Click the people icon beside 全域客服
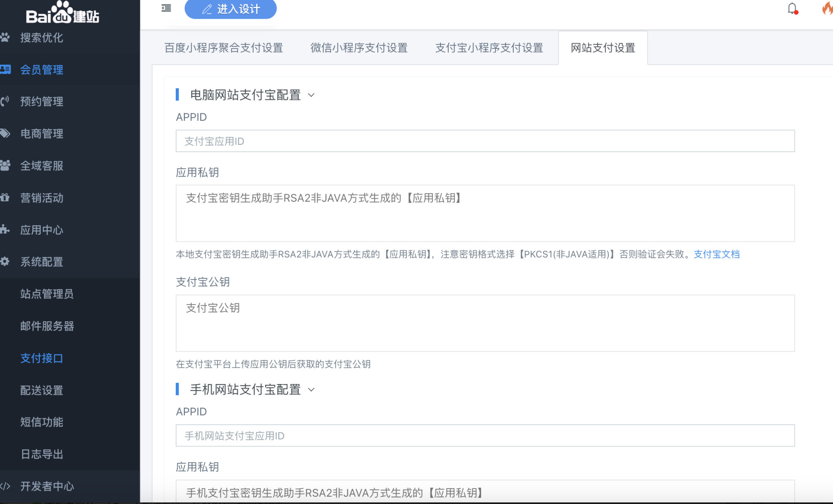 [5, 166]
